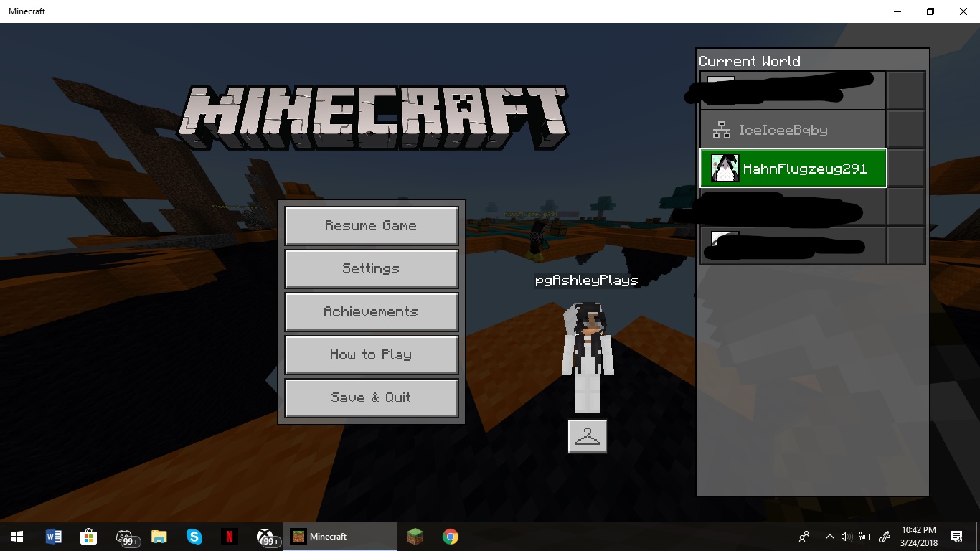980x551 pixels.
Task: Open Microsoft Word from the taskbar
Action: click(53, 537)
